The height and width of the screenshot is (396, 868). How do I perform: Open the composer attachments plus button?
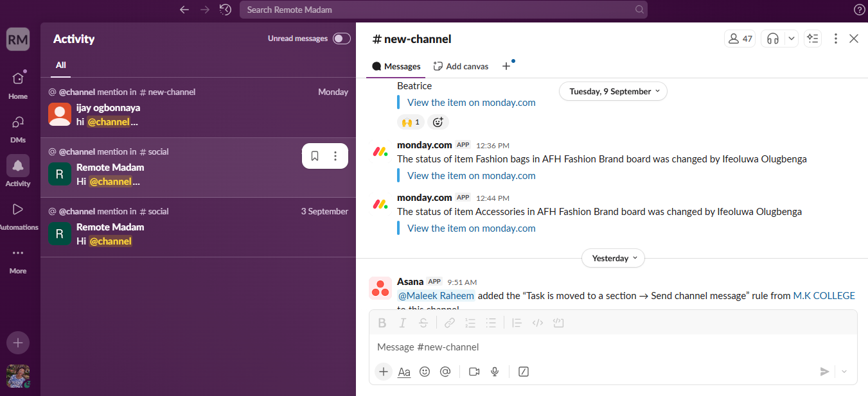pos(384,372)
